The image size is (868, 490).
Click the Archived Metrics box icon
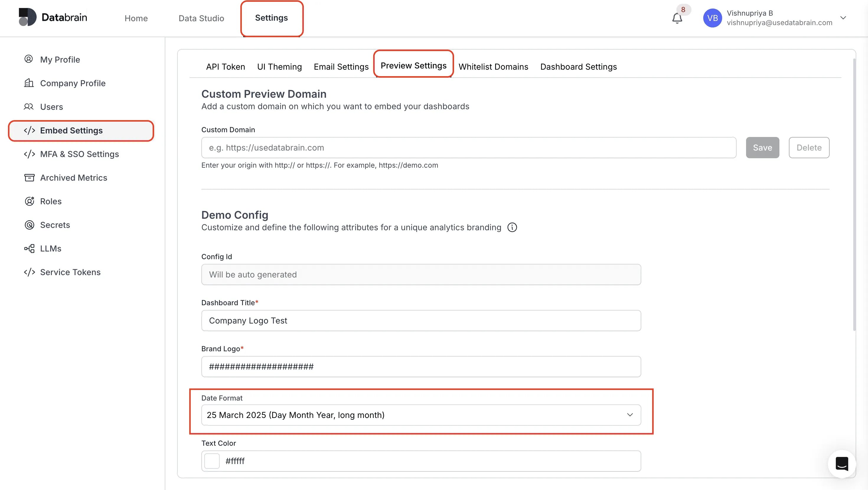[29, 178]
